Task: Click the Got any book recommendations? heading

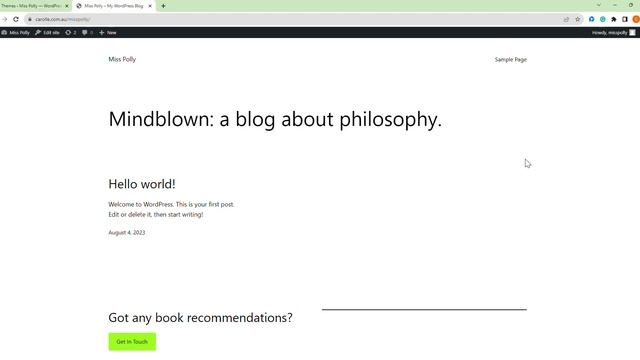Action: pyautogui.click(x=200, y=318)
